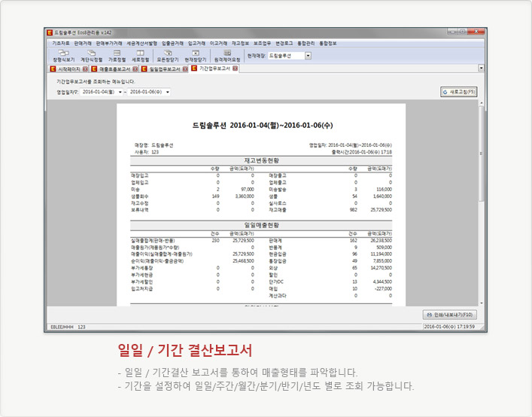Open the 보조업무 menu
Image resolution: width=532 pixels, height=417 pixels.
pyautogui.click(x=263, y=44)
